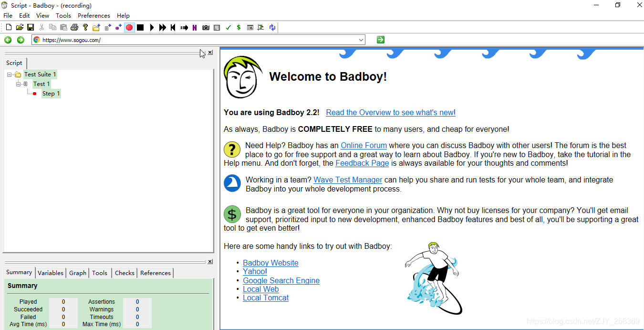Create a new script with the New icon

pos(9,27)
